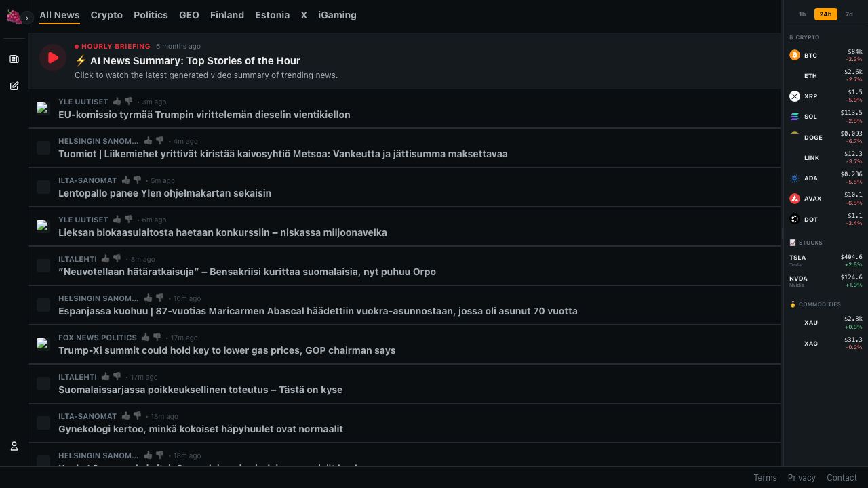The image size is (868, 488).
Task: Open the Finland tab
Action: click(227, 15)
